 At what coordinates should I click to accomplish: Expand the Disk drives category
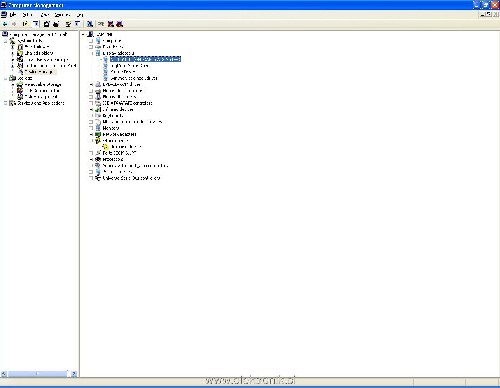click(x=91, y=47)
